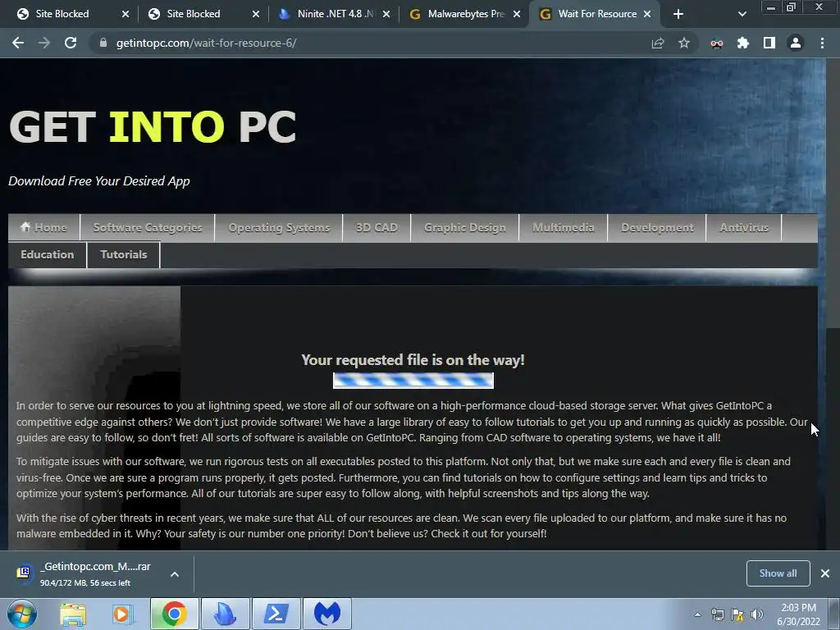Close the Ninite .NET 4.8 tab
The image size is (840, 630).
(x=386, y=14)
